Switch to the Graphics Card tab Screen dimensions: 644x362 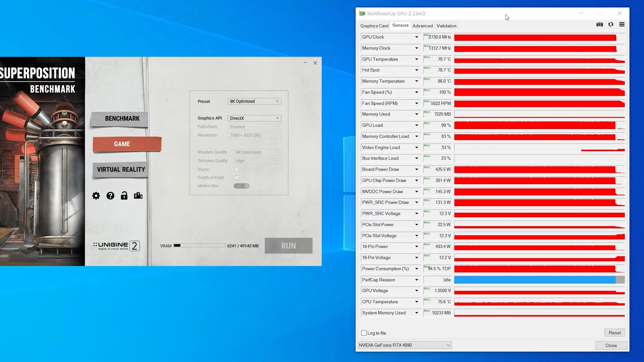[374, 26]
